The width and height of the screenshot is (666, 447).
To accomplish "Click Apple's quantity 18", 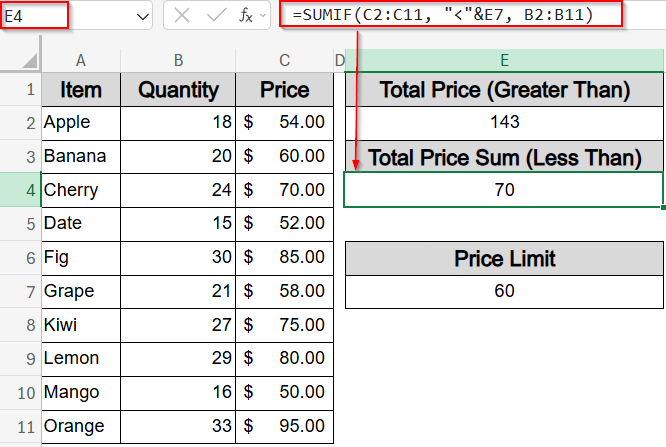I will click(x=178, y=123).
